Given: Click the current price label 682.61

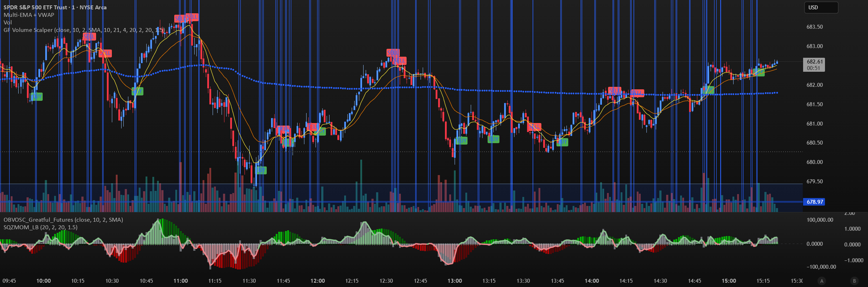Looking at the screenshot, I should [814, 65].
